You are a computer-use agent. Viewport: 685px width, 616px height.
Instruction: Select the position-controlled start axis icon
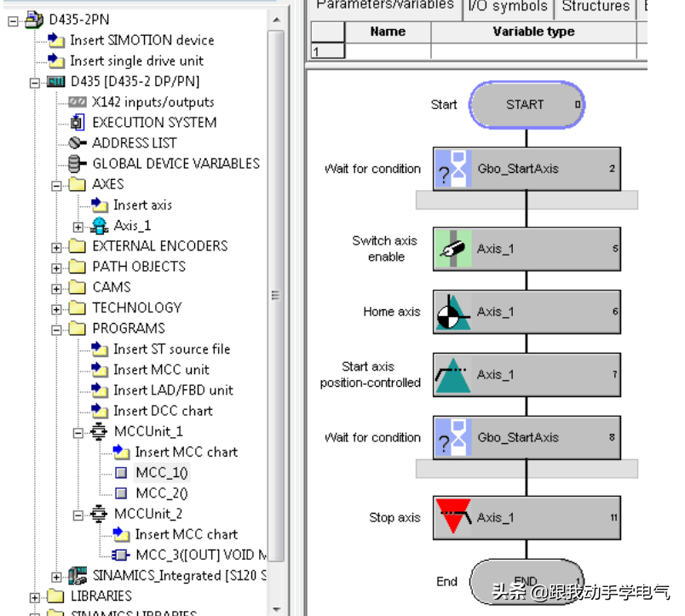click(x=453, y=375)
